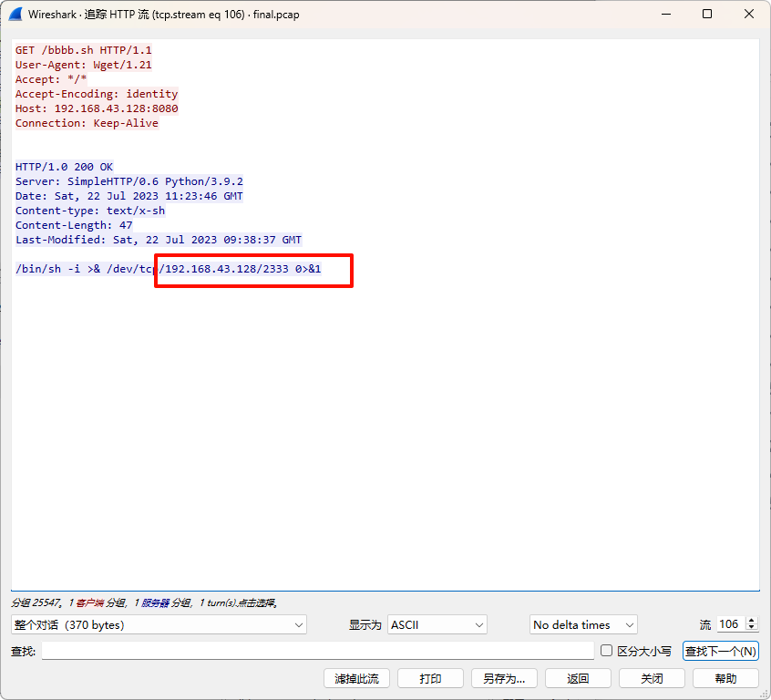Click the User-Agent: Wget/1.21 line

pos(84,65)
